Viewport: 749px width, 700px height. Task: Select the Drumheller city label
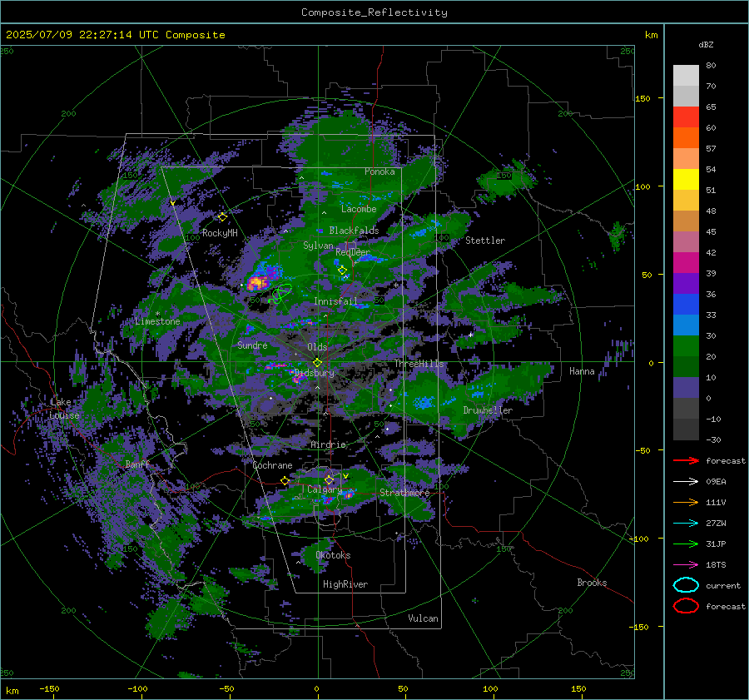point(488,410)
